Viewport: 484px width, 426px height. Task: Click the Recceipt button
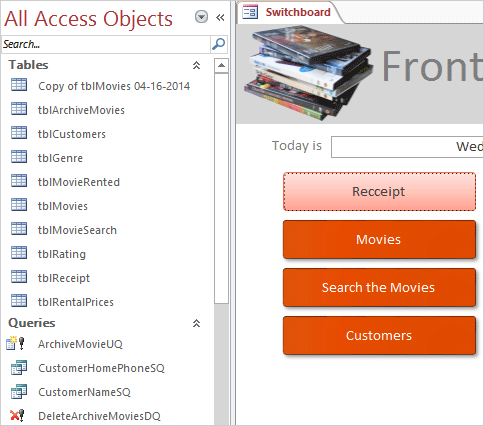click(379, 192)
